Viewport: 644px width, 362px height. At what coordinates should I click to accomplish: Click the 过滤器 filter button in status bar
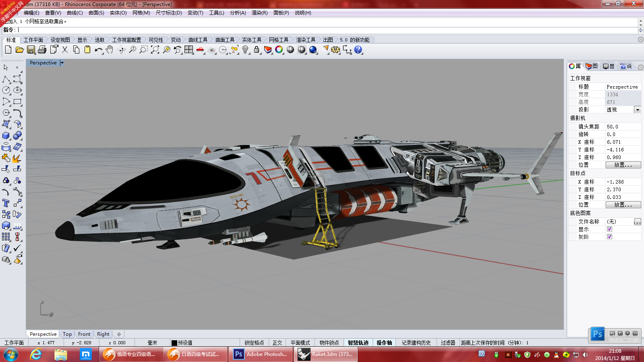point(448,343)
